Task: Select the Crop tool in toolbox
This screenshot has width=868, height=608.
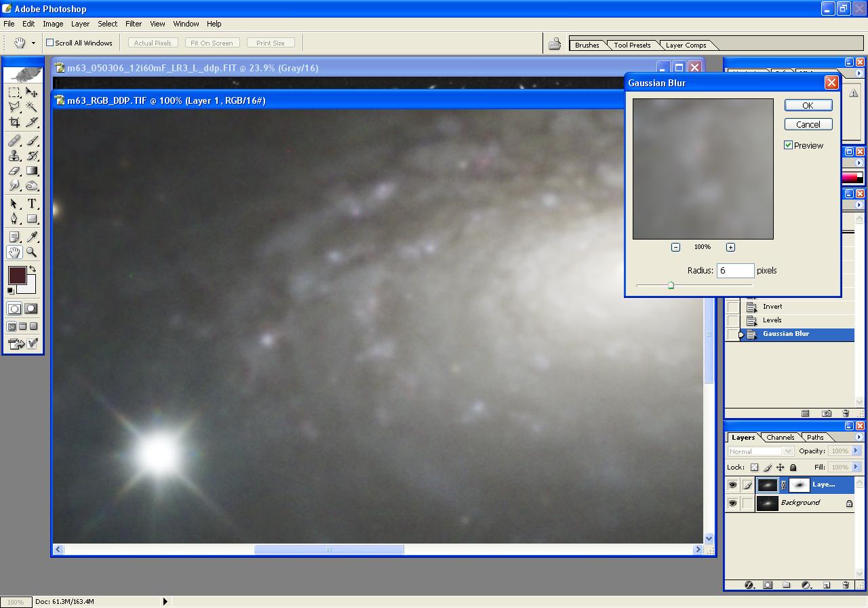Action: [x=14, y=123]
